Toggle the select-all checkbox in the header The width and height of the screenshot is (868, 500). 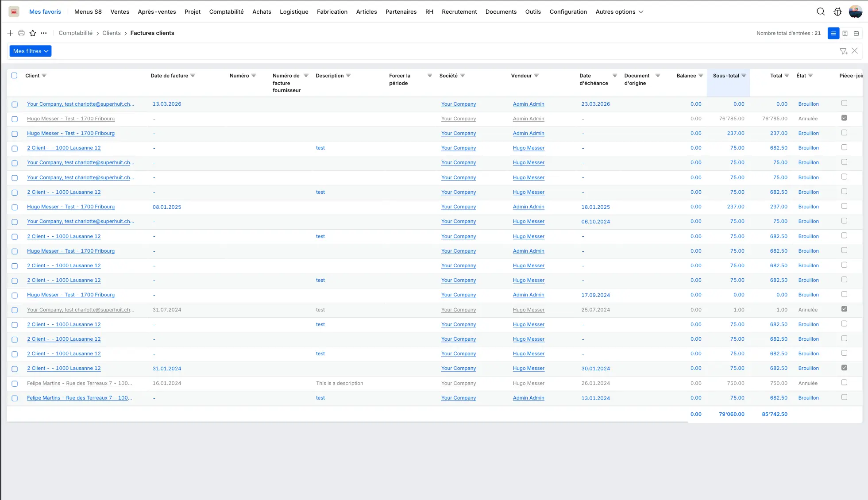[x=14, y=76]
